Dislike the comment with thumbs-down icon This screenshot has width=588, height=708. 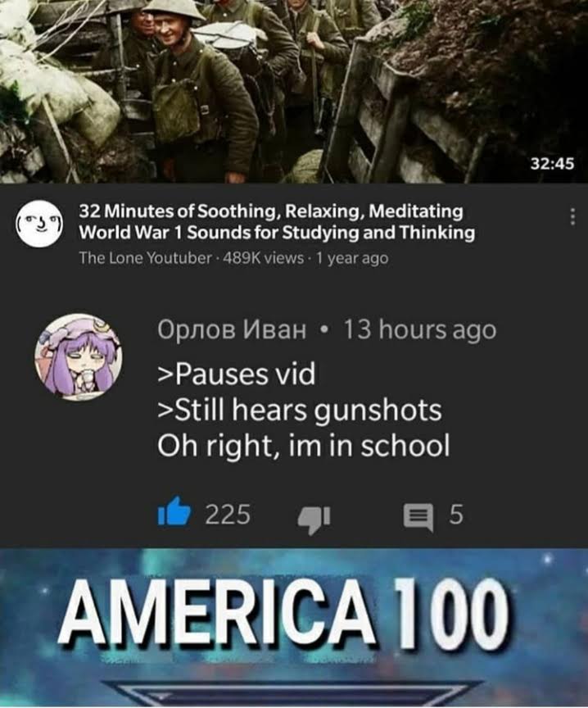(314, 520)
